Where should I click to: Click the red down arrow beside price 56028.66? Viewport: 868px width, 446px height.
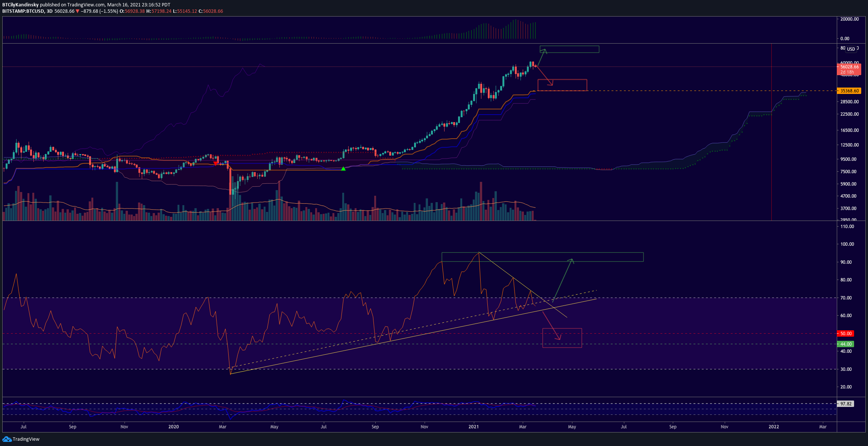point(77,11)
